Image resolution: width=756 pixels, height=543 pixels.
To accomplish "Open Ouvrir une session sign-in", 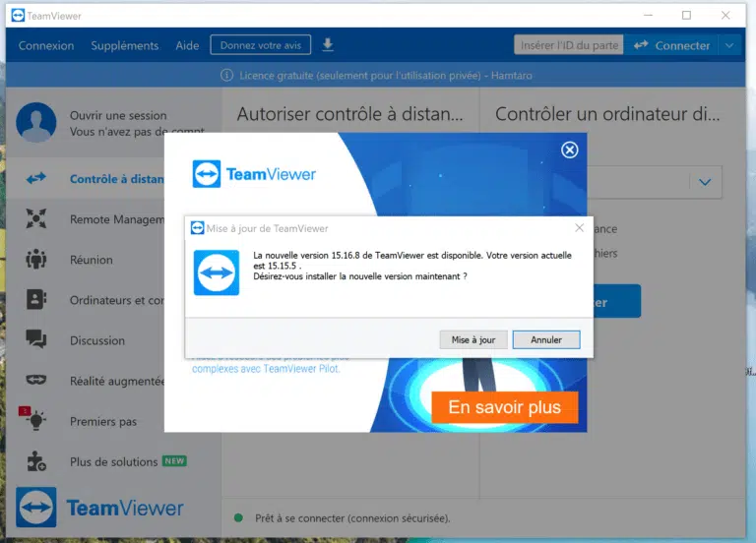I will click(x=118, y=116).
